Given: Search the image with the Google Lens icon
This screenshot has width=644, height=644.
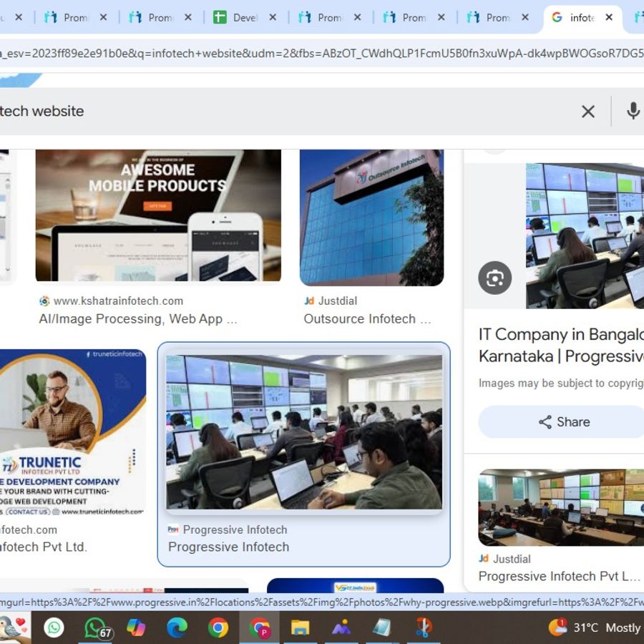Looking at the screenshot, I should pyautogui.click(x=495, y=278).
